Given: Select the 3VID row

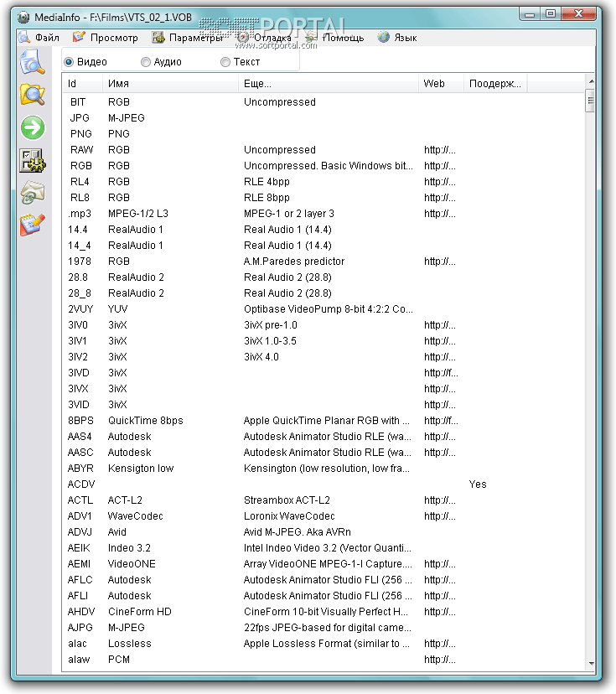Looking at the screenshot, I should coord(324,405).
